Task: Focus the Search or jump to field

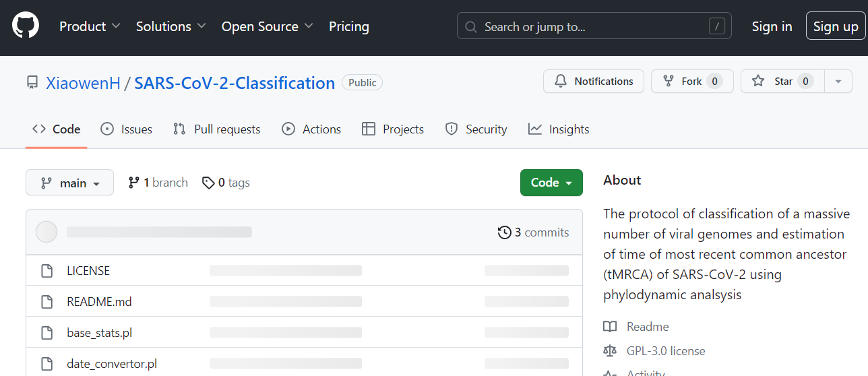Action: click(x=594, y=26)
